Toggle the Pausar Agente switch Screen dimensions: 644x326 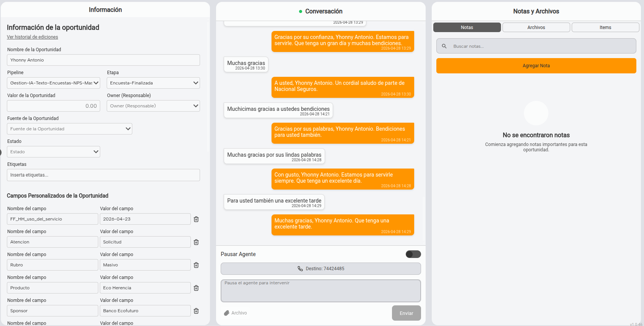413,254
